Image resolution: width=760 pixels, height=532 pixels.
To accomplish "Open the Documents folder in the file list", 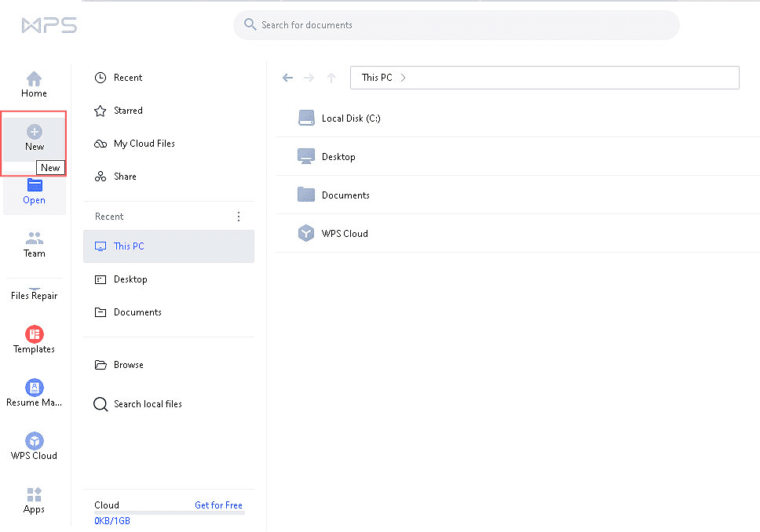I will click(x=517, y=195).
